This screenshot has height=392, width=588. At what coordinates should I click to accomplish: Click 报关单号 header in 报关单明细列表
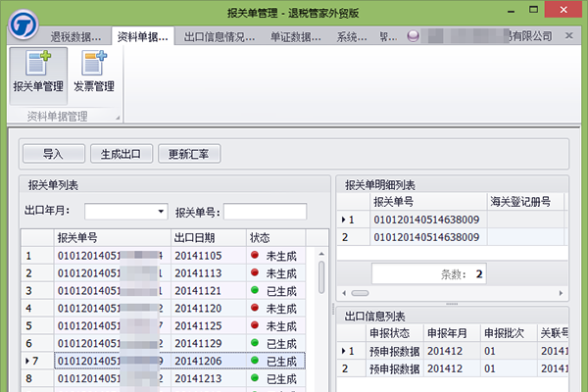pos(428,202)
